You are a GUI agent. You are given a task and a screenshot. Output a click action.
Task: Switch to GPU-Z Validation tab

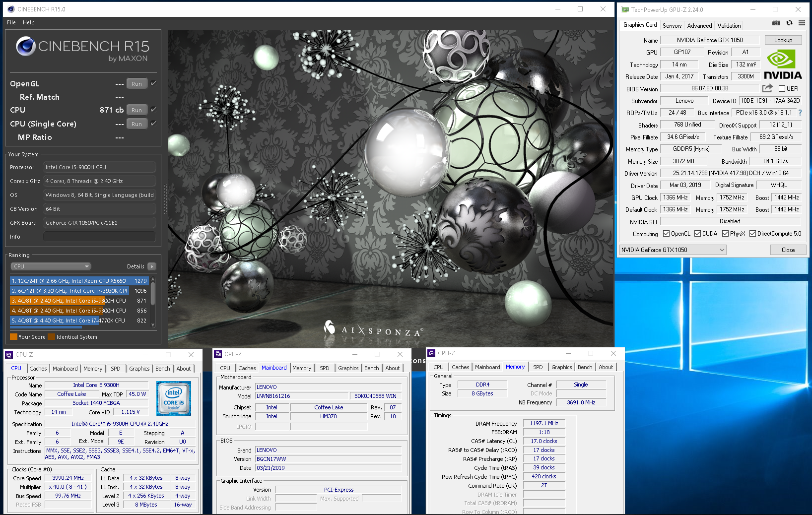click(729, 26)
